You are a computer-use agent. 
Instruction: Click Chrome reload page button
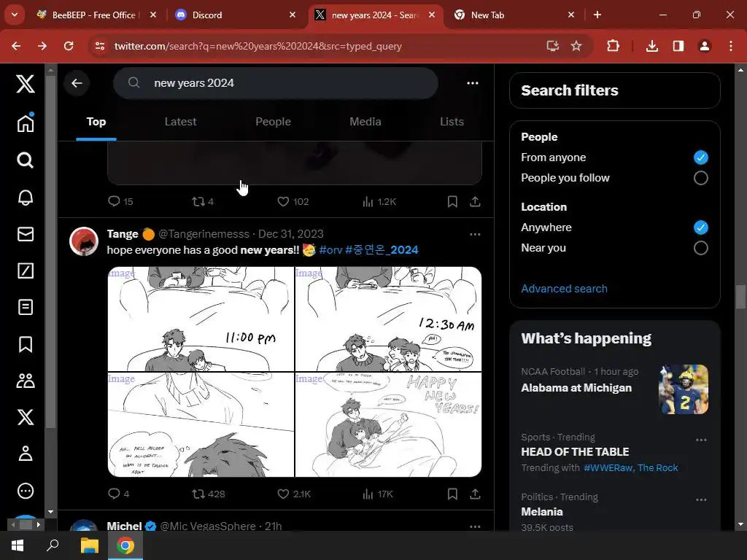coord(69,46)
